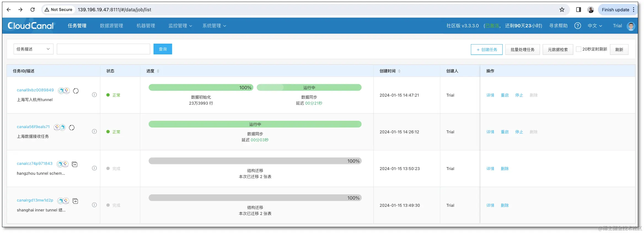Click 运行中 progress bar of 上海数据接收任务

tap(255, 124)
